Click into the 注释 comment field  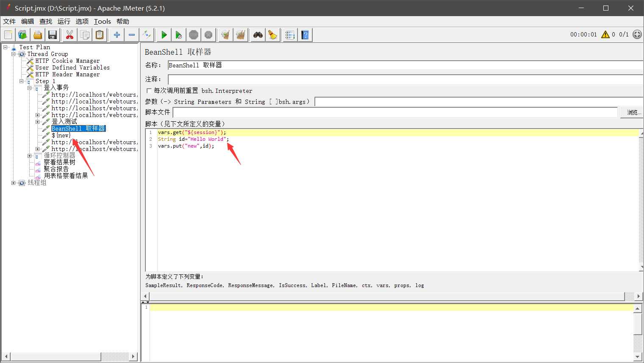[x=405, y=79]
